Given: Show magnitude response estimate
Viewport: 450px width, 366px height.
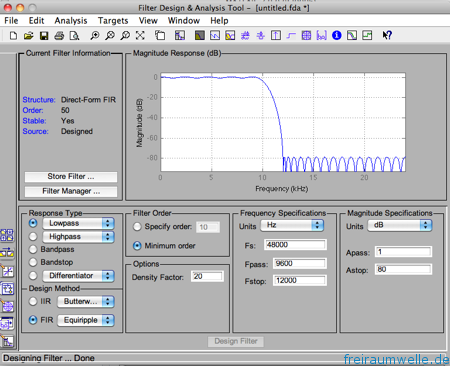Looking at the screenshot, I should tap(352, 35).
